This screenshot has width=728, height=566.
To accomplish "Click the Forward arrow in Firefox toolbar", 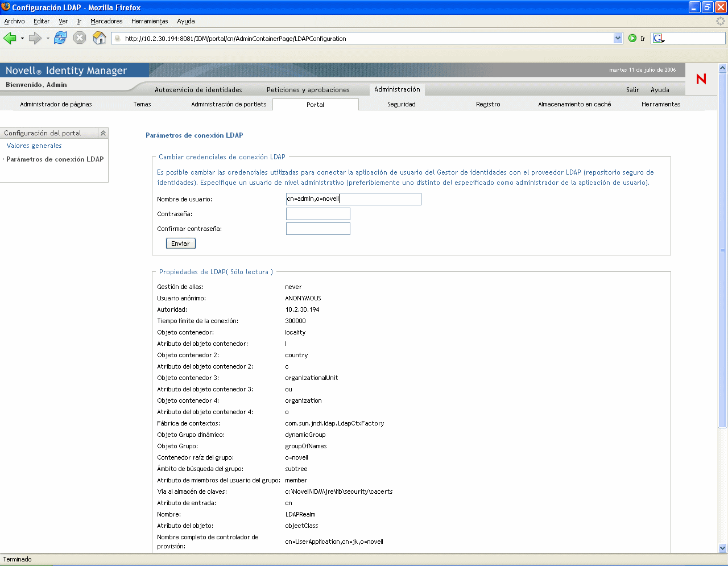I will [x=35, y=38].
